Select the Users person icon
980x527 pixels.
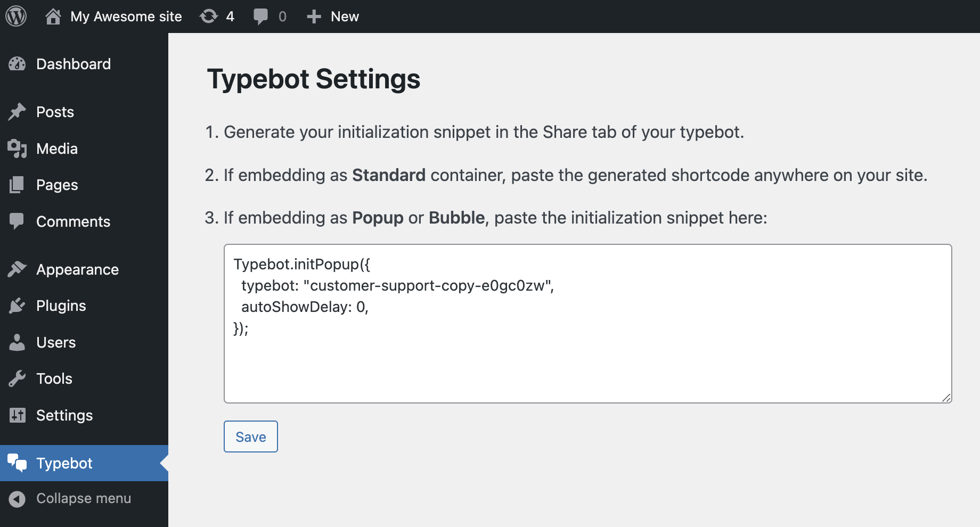[18, 342]
